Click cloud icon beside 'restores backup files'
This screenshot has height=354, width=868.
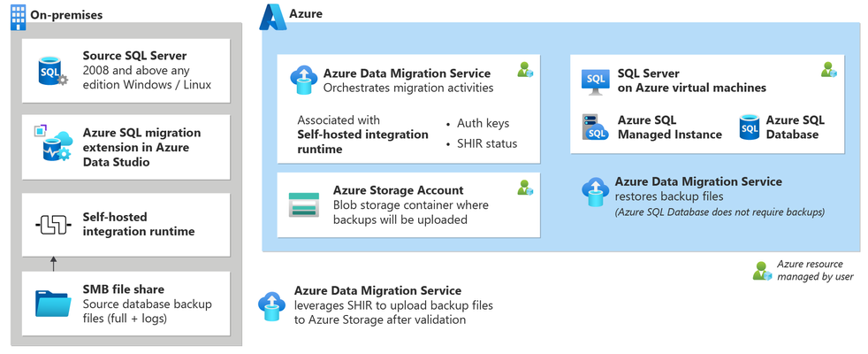595,192
